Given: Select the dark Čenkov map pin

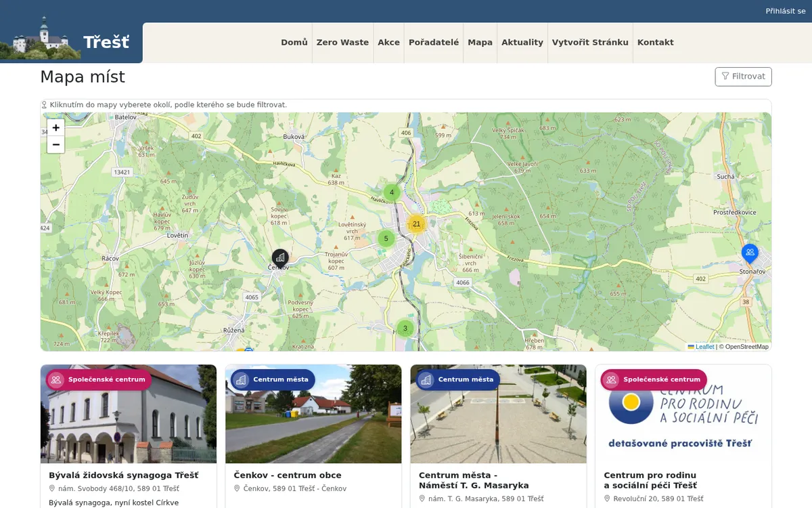Looking at the screenshot, I should [280, 257].
